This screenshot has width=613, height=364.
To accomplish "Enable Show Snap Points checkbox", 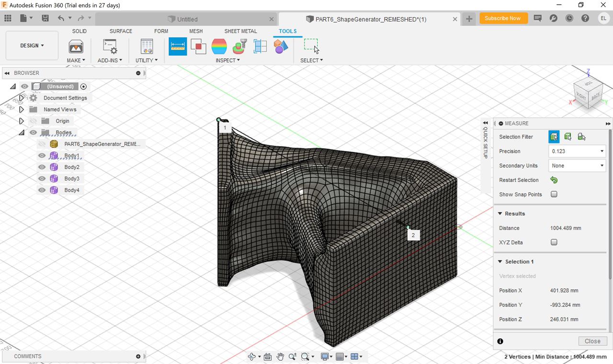I will pos(554,194).
